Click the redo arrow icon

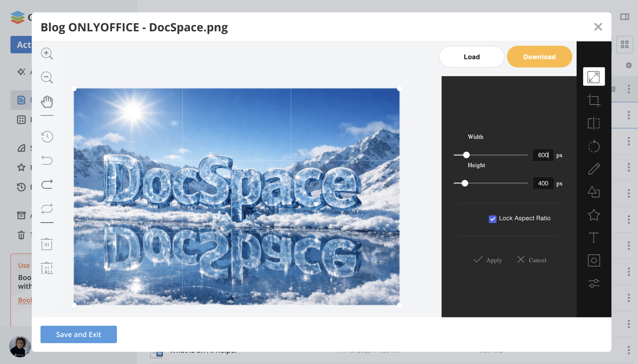pyautogui.click(x=47, y=184)
